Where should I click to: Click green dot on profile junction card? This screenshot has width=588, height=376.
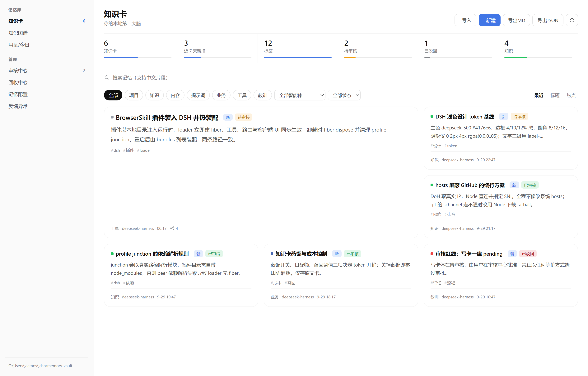[x=112, y=254]
